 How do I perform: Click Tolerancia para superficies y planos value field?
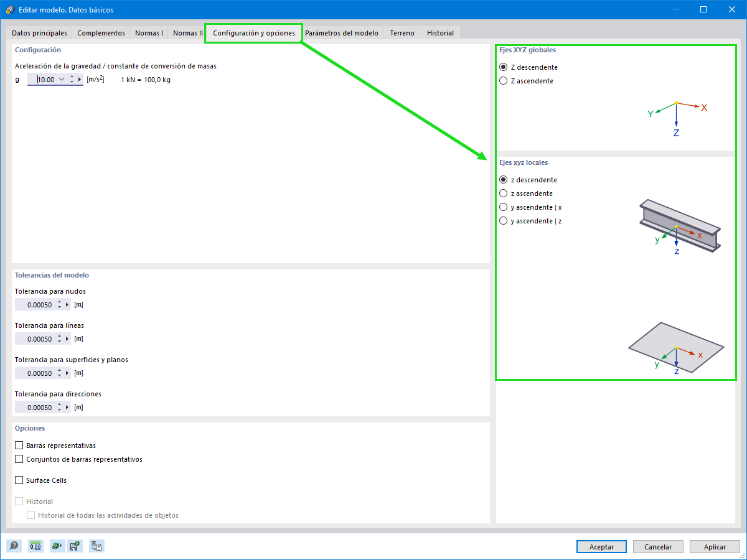tap(35, 373)
